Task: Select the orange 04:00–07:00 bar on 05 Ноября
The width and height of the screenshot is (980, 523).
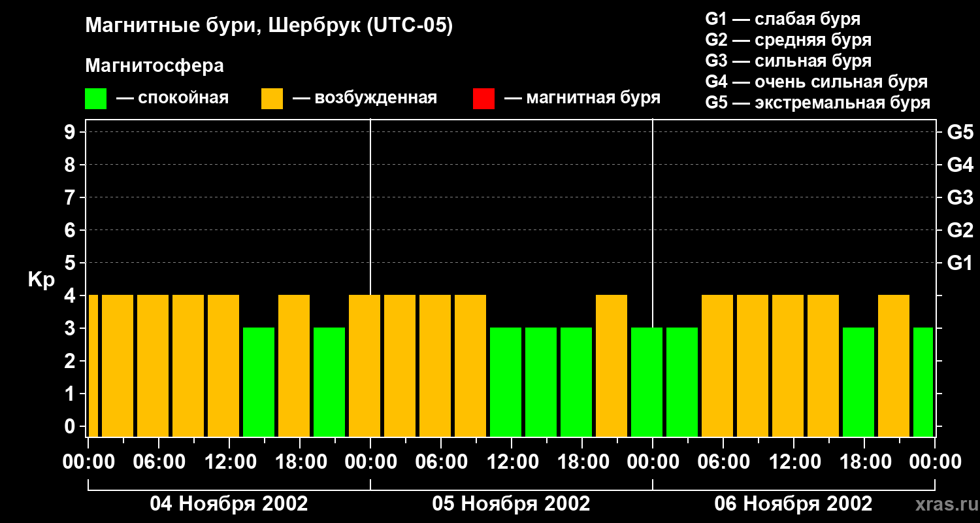Action: click(x=435, y=365)
